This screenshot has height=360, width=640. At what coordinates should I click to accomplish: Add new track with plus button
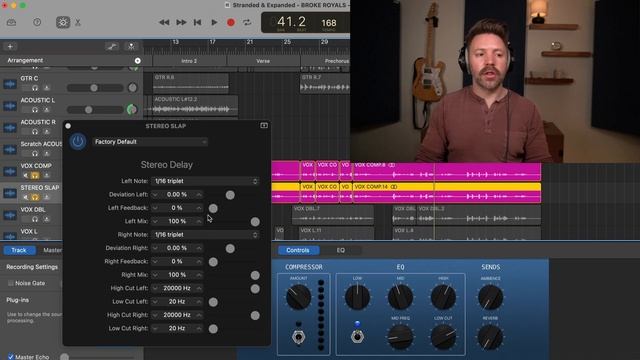[x=10, y=47]
